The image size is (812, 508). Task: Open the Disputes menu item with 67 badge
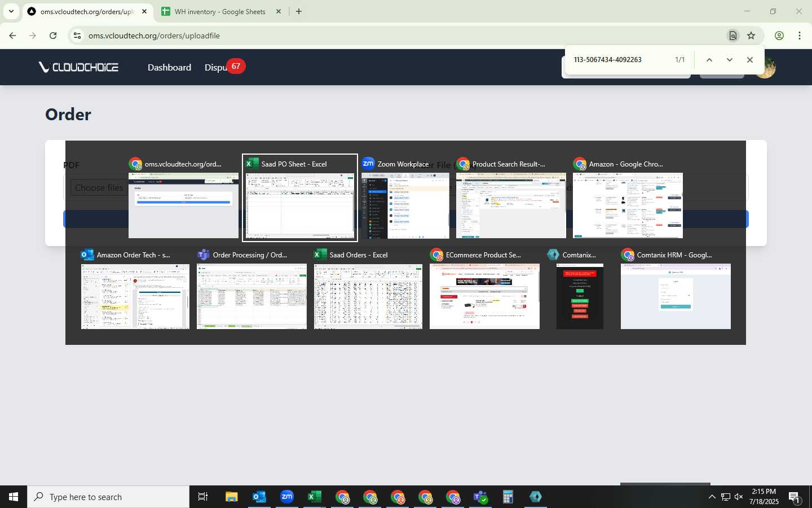[x=224, y=67]
